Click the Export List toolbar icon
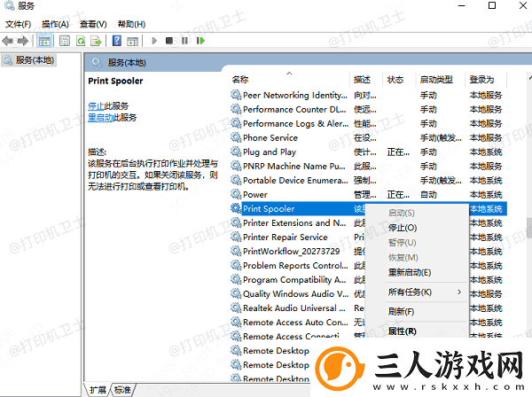Screen dimensions: 532x397 click(97, 41)
